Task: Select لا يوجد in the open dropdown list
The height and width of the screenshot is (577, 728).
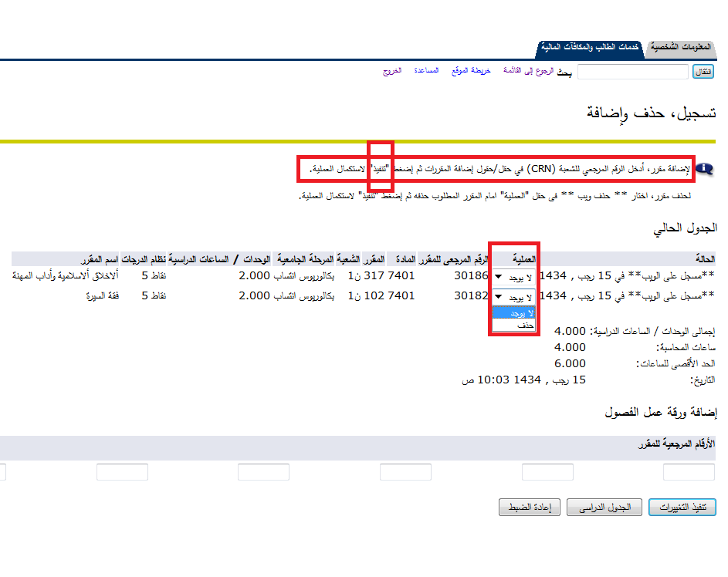Action: click(513, 313)
